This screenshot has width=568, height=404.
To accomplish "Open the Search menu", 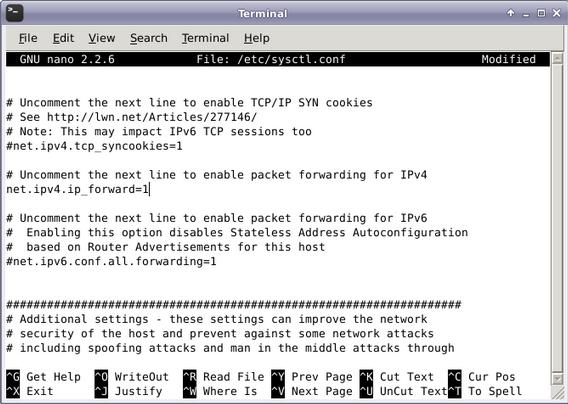I will (149, 38).
